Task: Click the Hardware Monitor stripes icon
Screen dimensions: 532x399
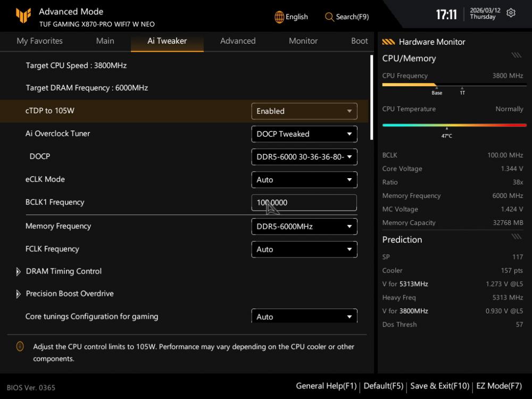Action: [388, 42]
